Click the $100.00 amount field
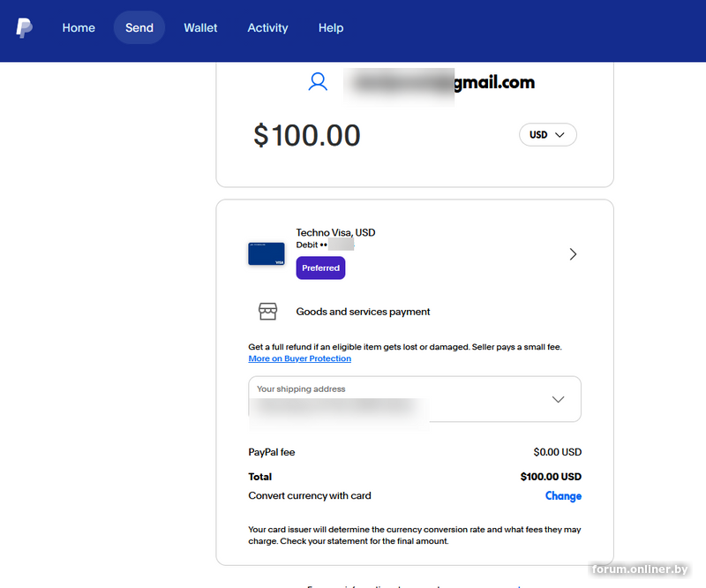Screen dimensions: 706x588 [307, 135]
